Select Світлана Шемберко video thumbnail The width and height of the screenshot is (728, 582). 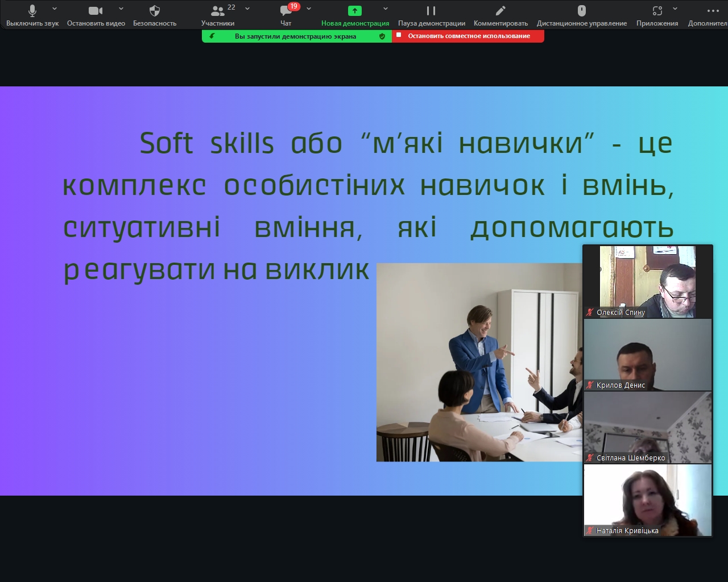(648, 427)
